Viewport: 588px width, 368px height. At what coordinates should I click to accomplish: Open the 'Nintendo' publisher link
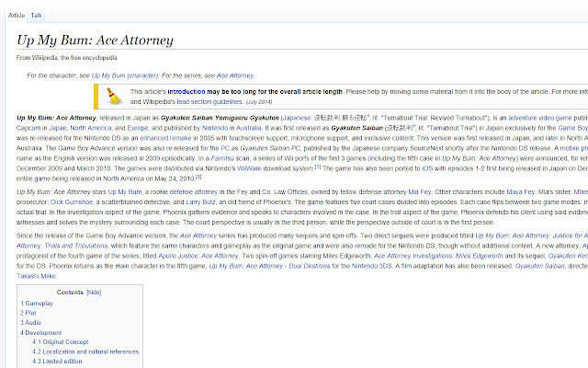coord(215,128)
